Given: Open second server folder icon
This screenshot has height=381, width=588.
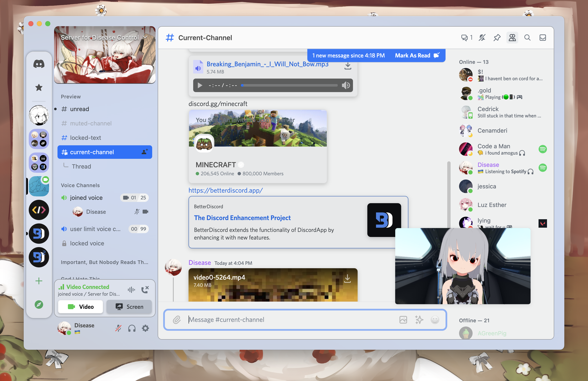Looking at the screenshot, I should pos(39,162).
